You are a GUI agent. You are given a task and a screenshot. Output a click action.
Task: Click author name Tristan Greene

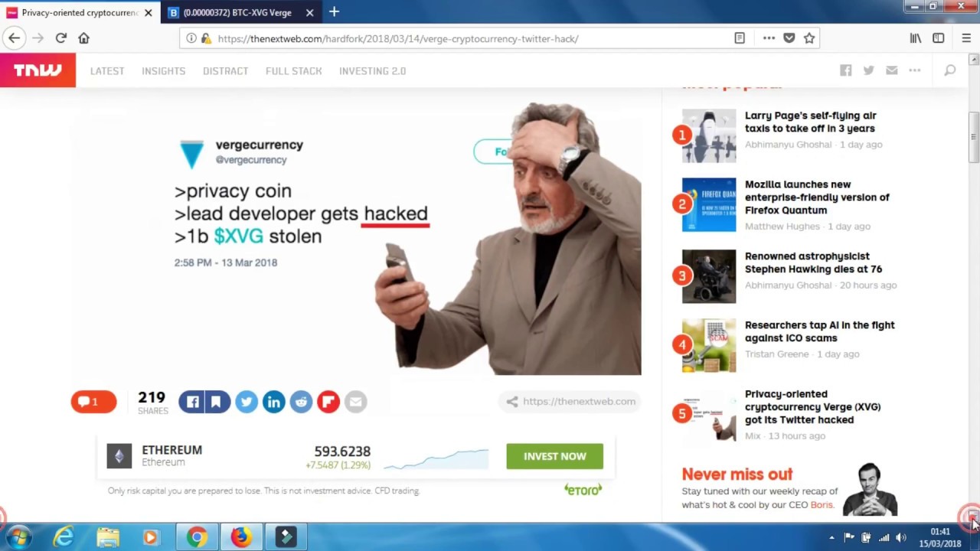click(x=776, y=354)
